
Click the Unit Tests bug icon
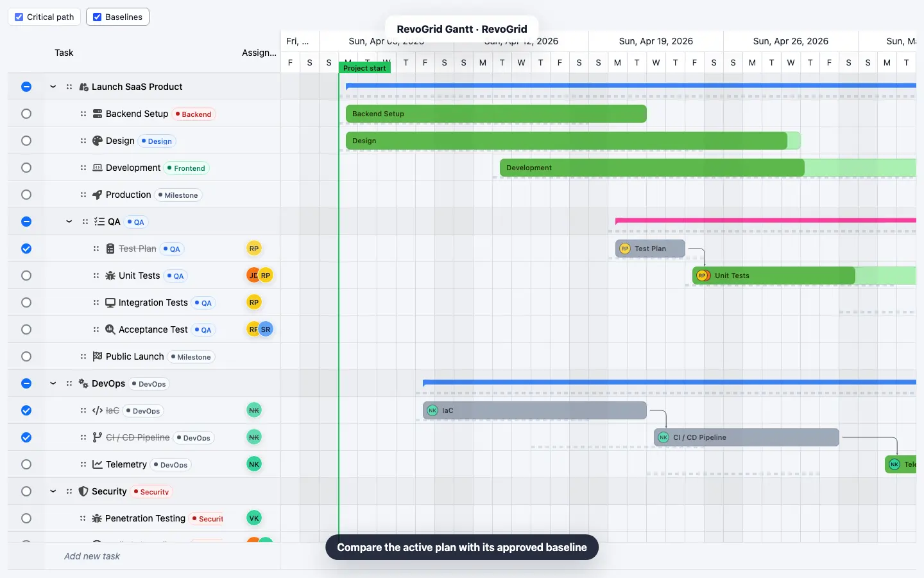pos(110,276)
